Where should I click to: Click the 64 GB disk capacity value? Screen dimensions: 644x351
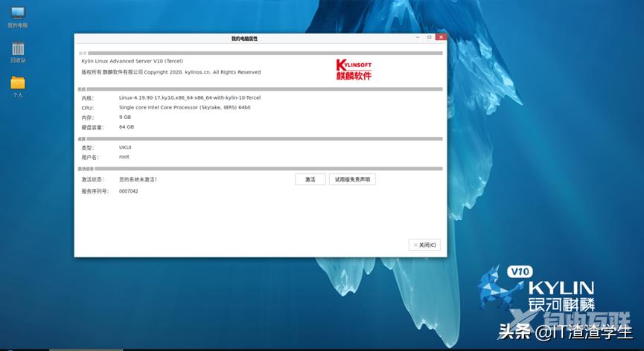127,126
